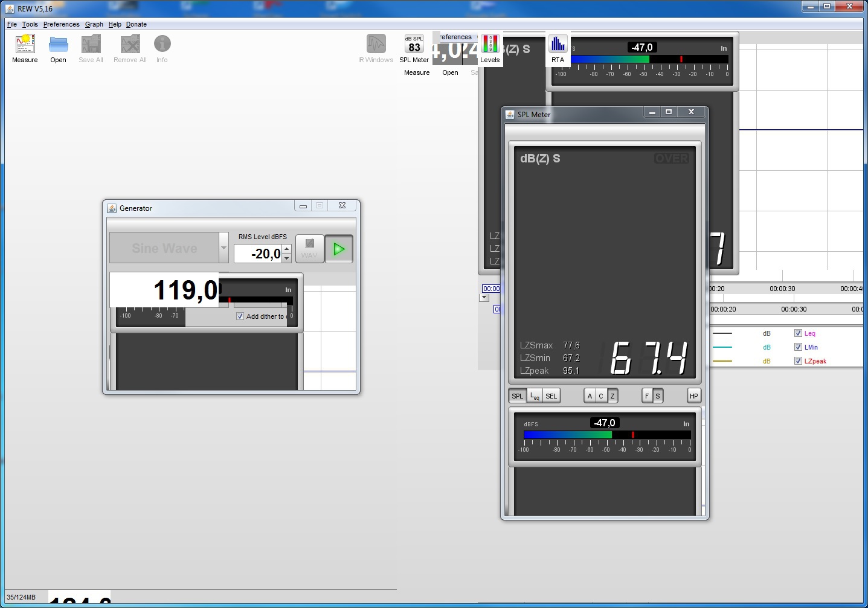Start the generator with play button
Screen dimensions: 868x608
pyautogui.click(x=339, y=249)
